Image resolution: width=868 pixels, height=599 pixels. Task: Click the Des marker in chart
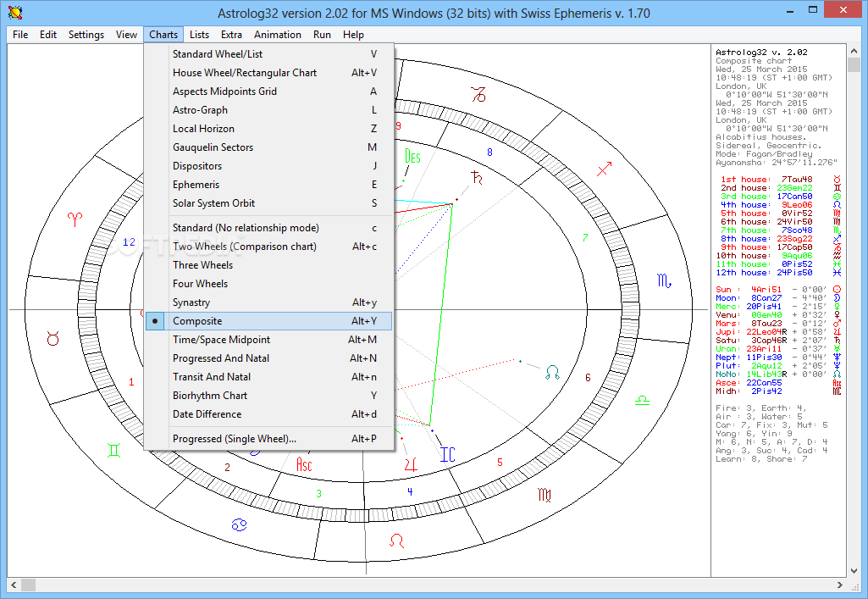coord(412,157)
